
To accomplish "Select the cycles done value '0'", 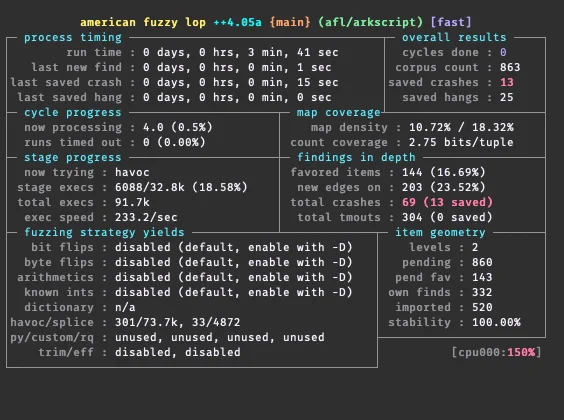I will pos(503,52).
